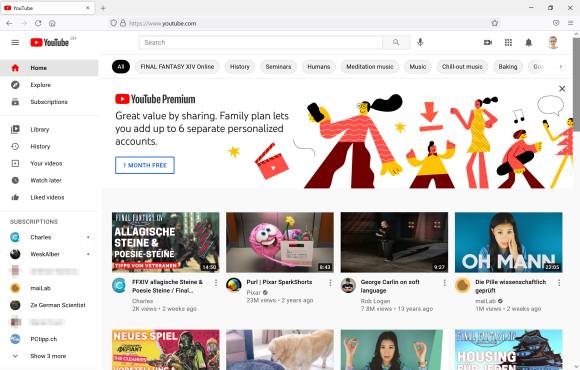Dismiss the YouTube Premium banner
580x370 pixels.
[562, 89]
